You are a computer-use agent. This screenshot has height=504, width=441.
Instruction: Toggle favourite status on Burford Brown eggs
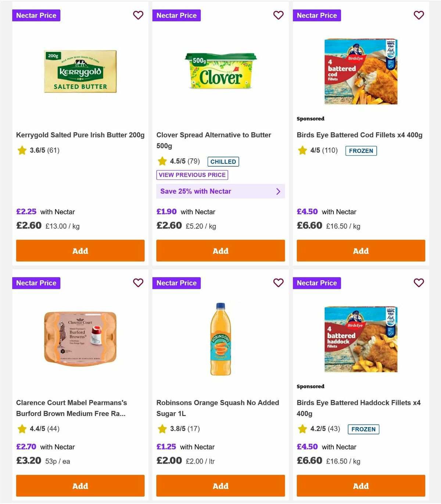tap(138, 283)
